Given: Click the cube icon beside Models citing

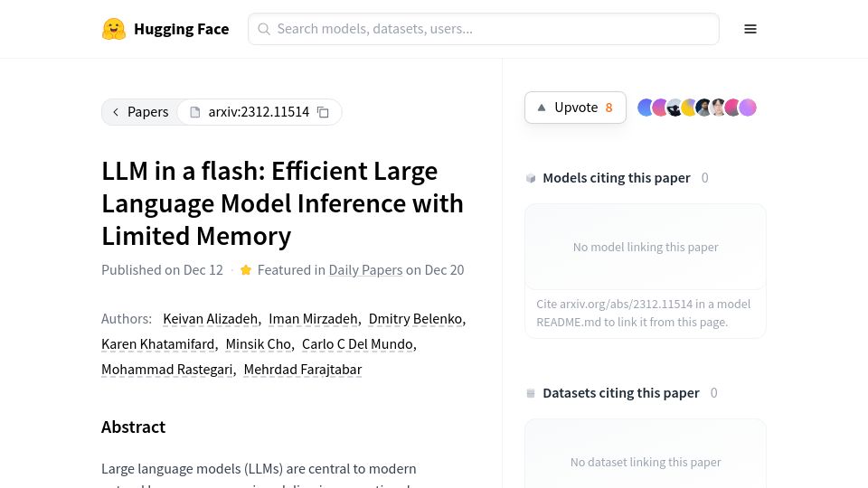Looking at the screenshot, I should click(x=531, y=178).
